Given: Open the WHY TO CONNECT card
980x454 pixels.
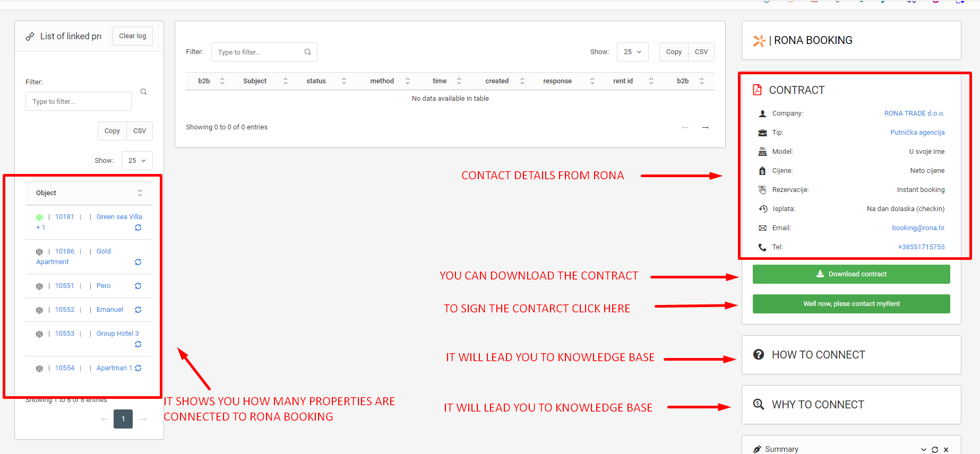Looking at the screenshot, I should click(x=851, y=405).
